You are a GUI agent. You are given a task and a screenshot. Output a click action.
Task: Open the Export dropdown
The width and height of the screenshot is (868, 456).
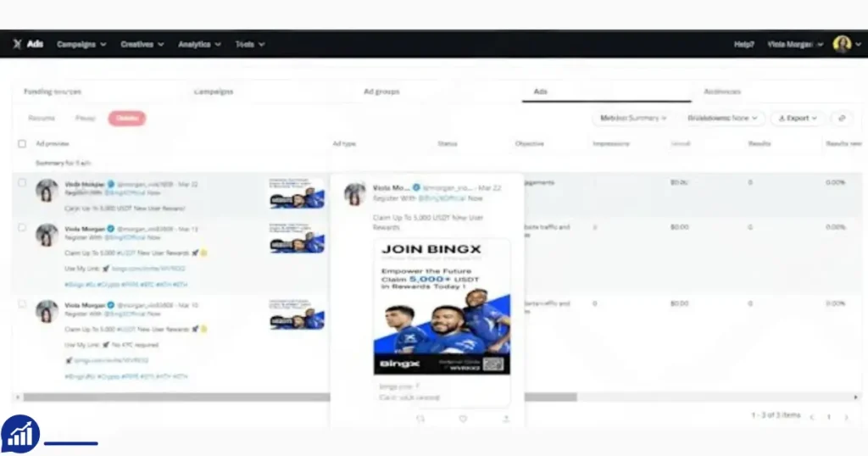pos(798,118)
